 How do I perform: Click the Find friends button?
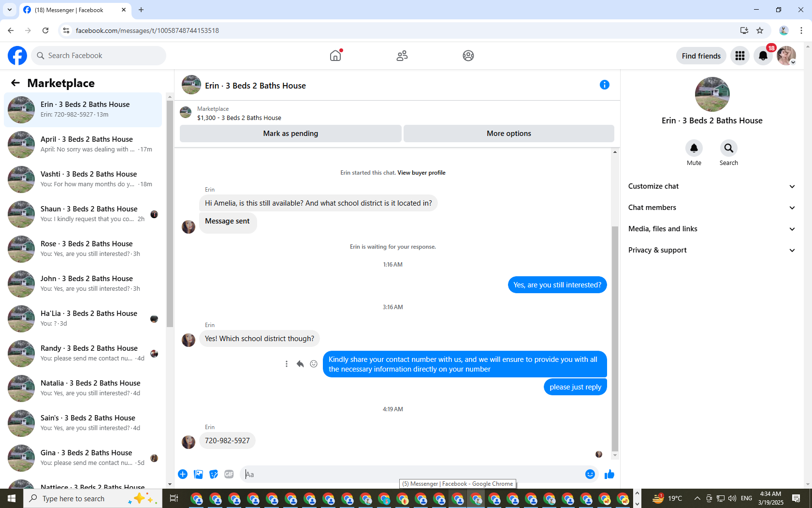[x=701, y=56]
